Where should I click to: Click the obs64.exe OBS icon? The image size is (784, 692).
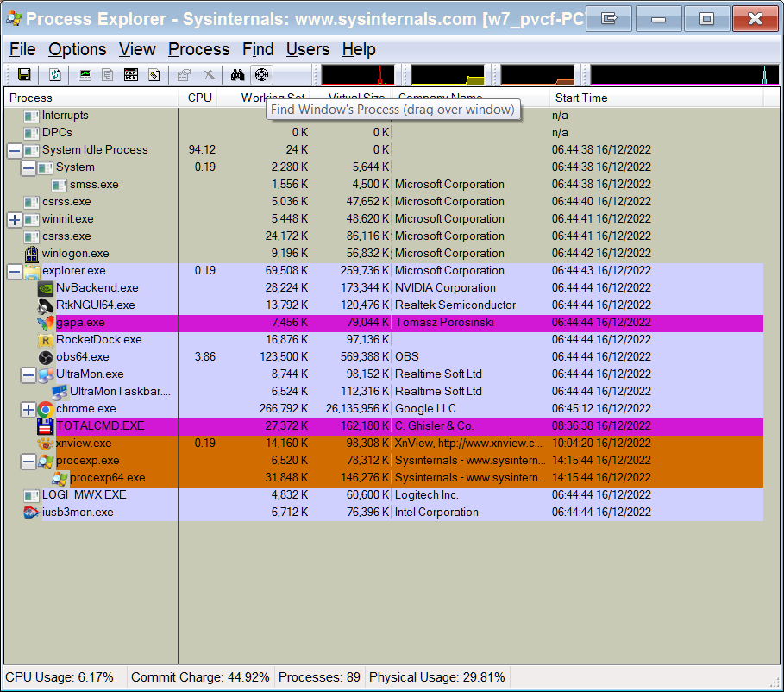[x=46, y=357]
